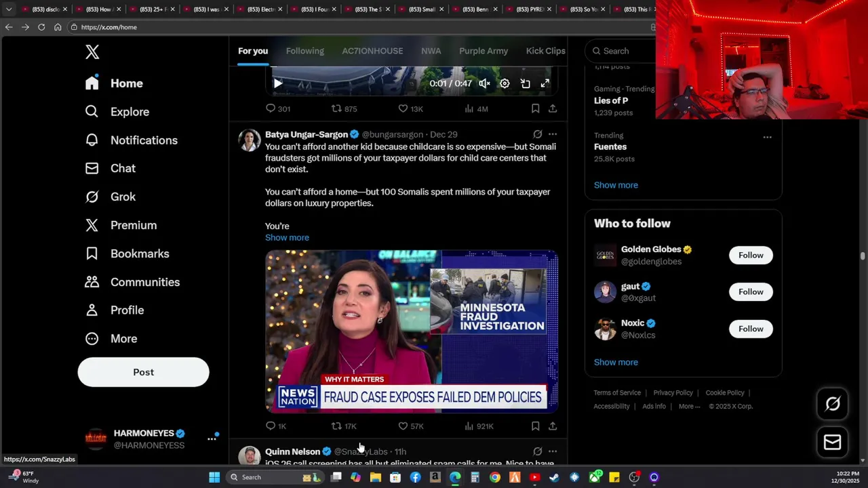Bookmark Batya's post
Screen dimensions: 868x488
535,426
